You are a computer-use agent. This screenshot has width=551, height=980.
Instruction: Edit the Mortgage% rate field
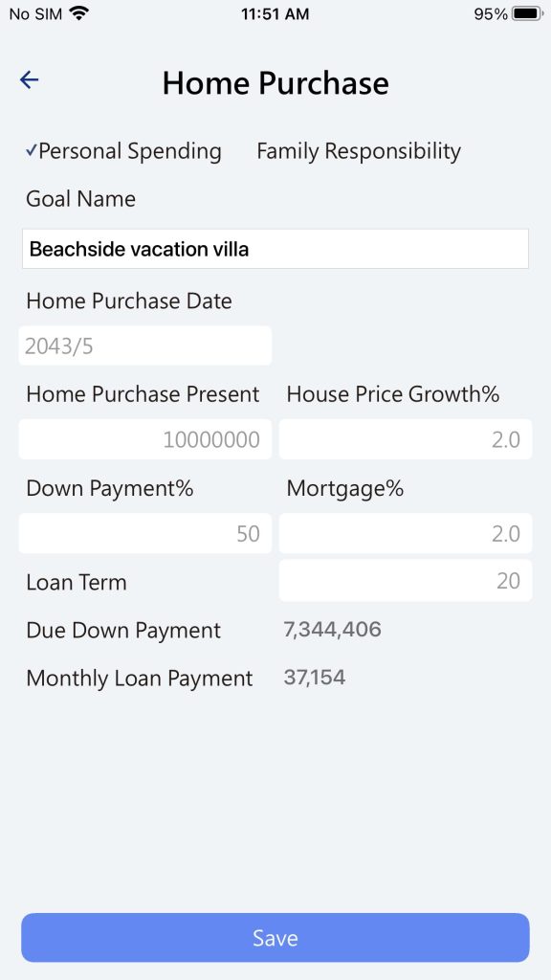[x=406, y=533]
